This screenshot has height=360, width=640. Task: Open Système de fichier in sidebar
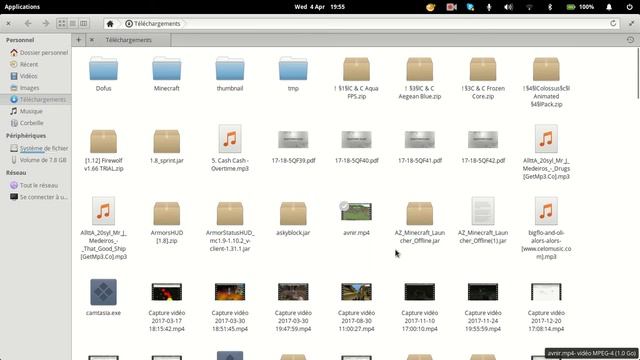(39, 148)
